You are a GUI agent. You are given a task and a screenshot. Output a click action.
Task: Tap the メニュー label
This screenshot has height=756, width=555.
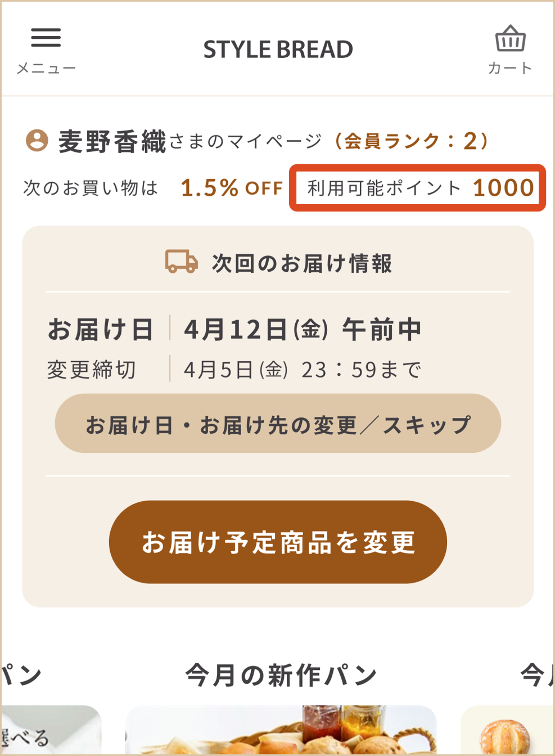click(46, 69)
